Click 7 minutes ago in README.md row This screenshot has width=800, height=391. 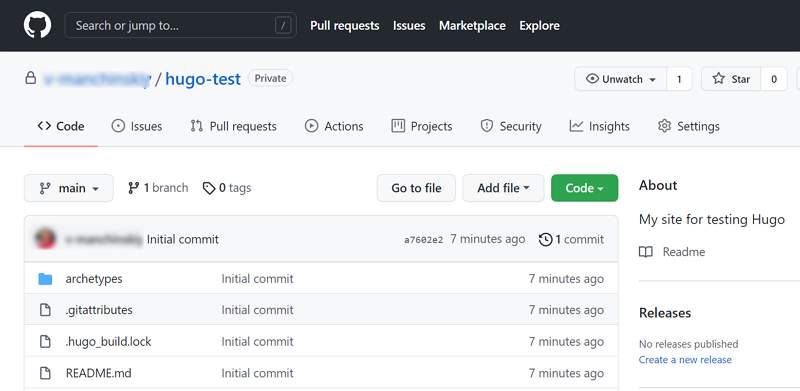pos(566,373)
